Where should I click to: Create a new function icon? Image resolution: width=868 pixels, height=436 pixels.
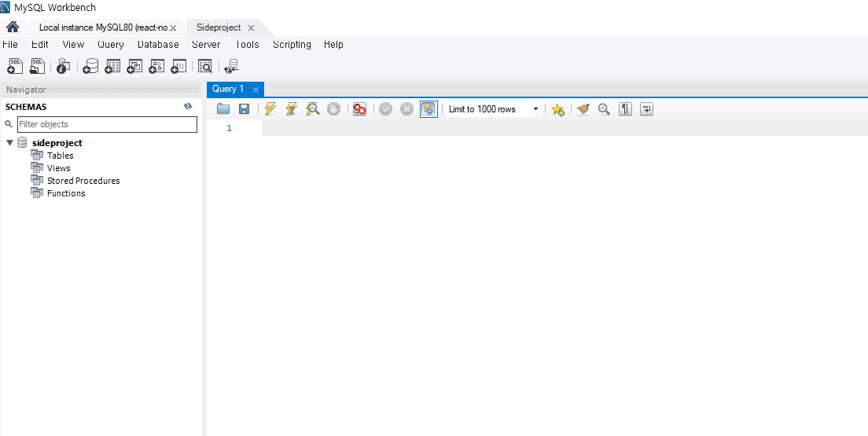(178, 67)
